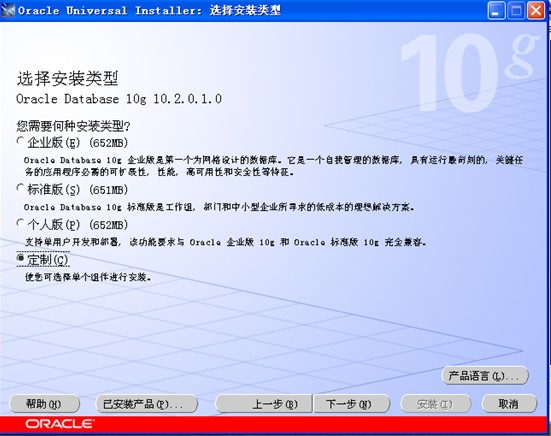Minimize the installer window
The image size is (551, 436).
(496, 11)
